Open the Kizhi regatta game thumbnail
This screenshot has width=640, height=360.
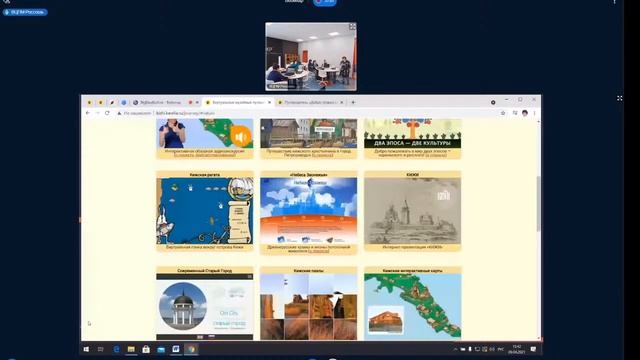pyautogui.click(x=204, y=211)
